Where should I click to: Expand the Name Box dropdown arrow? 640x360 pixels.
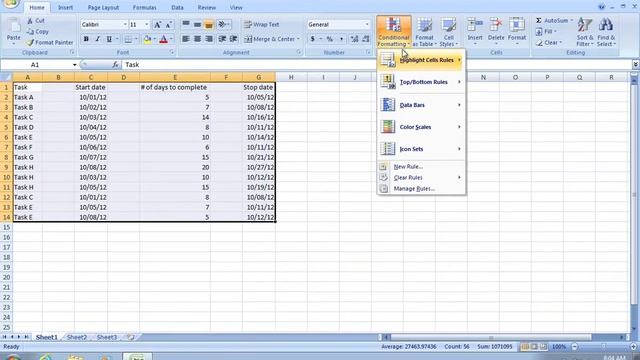(74, 65)
